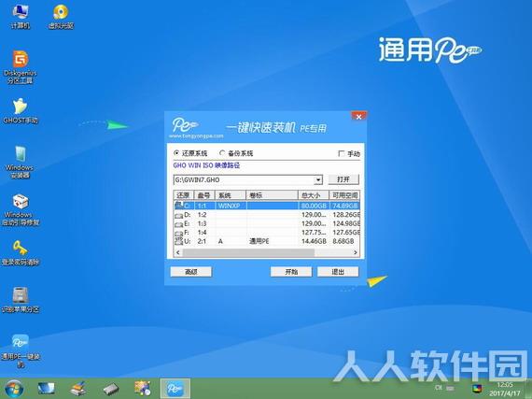The width and height of the screenshot is (532, 399).
Task: Click the colorful display tray icon
Action: tap(477, 389)
